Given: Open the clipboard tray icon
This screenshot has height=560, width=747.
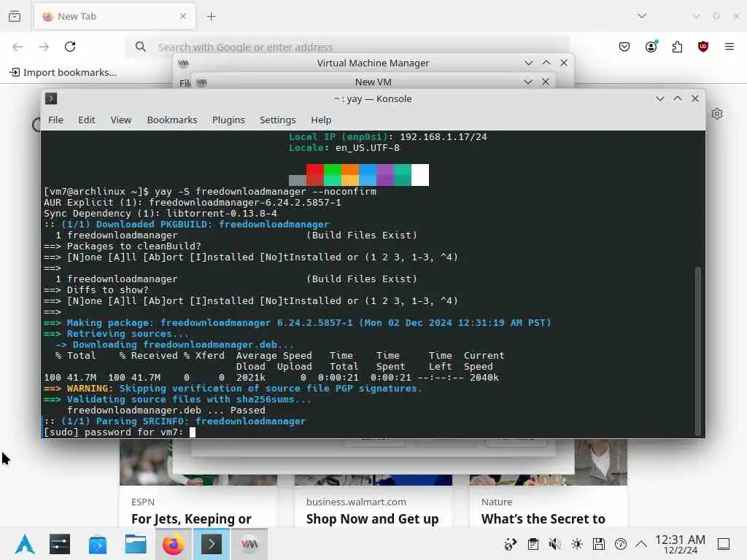Looking at the screenshot, I should coord(533,544).
